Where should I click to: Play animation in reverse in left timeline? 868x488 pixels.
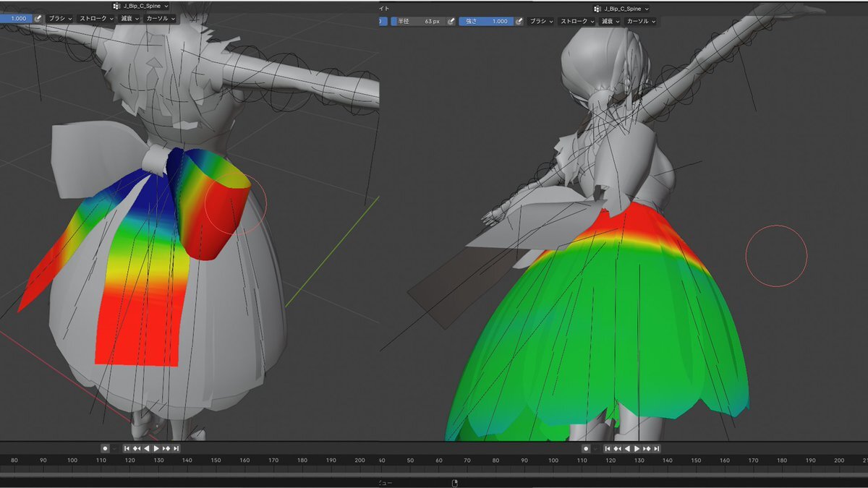[x=147, y=448]
